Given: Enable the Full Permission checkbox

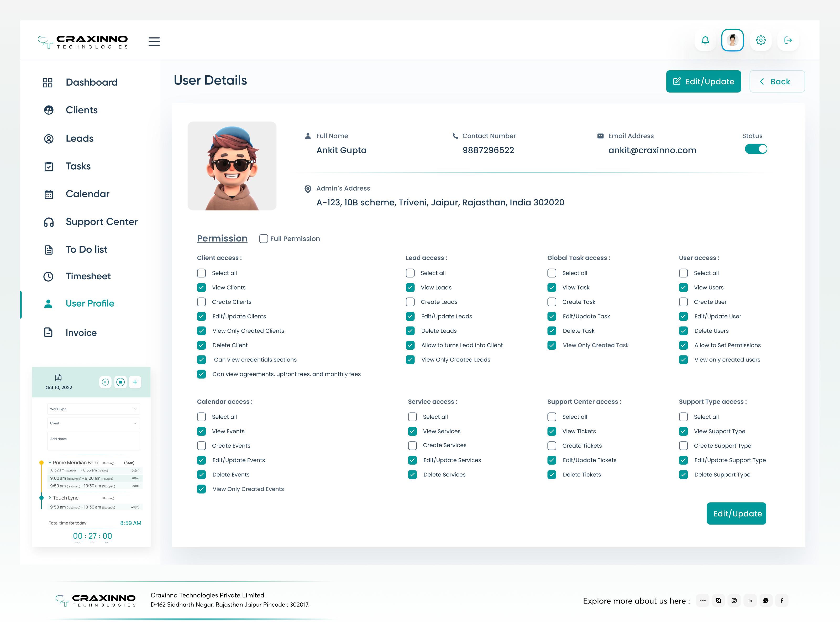Looking at the screenshot, I should 263,238.
